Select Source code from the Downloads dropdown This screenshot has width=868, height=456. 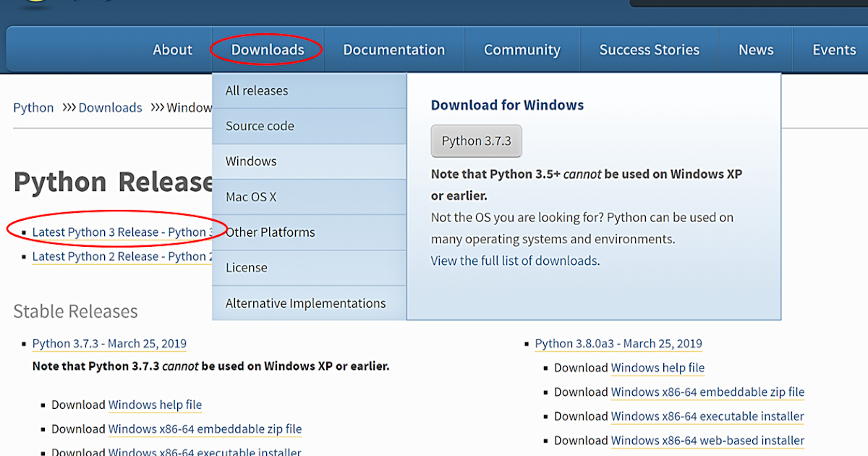click(259, 125)
